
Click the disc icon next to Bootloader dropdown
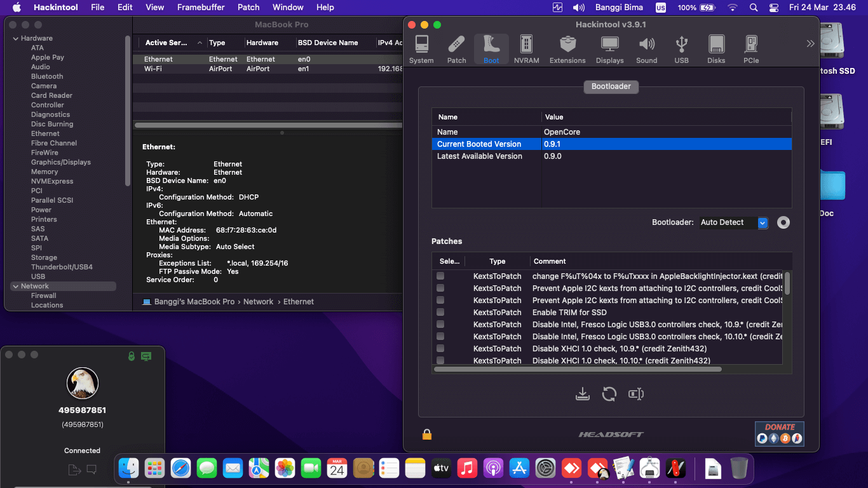coord(783,222)
